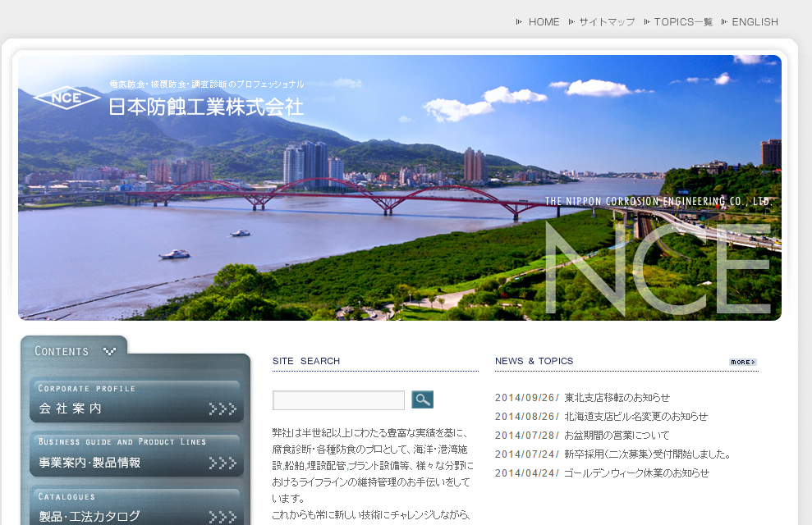Screen dimensions: 812x525
Task: Click date 2014/09/26 in news list
Action: [x=526, y=398]
